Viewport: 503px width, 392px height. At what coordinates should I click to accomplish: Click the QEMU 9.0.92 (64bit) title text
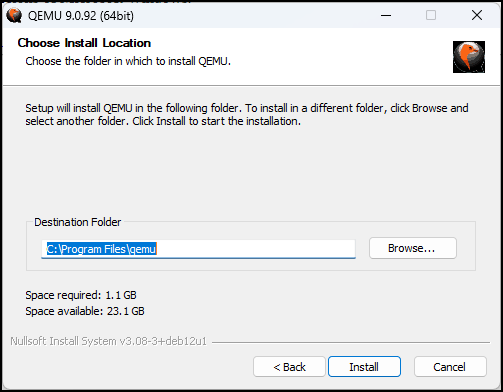81,16
